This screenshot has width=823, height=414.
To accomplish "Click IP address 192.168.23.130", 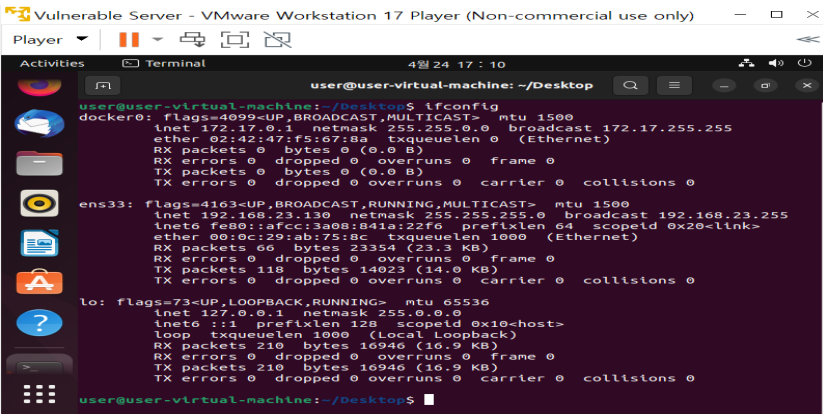I will (266, 215).
